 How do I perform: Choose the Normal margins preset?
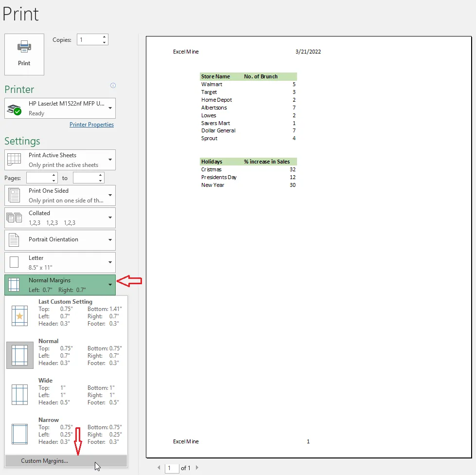click(66, 355)
